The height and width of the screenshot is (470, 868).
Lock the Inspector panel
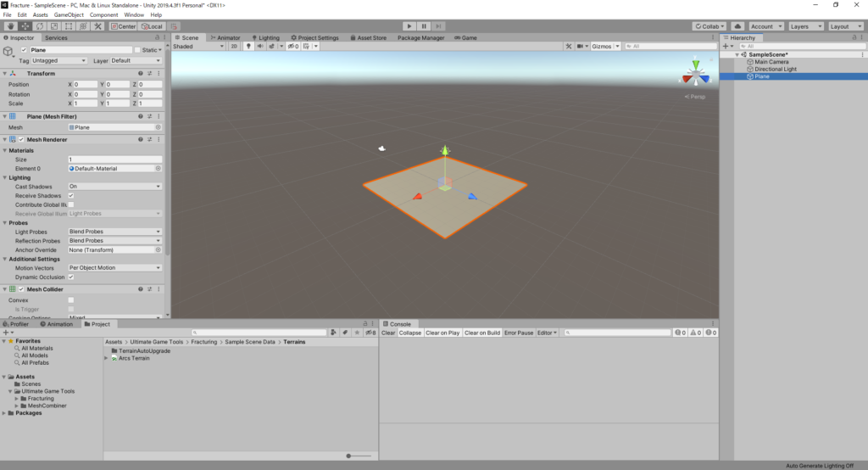point(157,37)
